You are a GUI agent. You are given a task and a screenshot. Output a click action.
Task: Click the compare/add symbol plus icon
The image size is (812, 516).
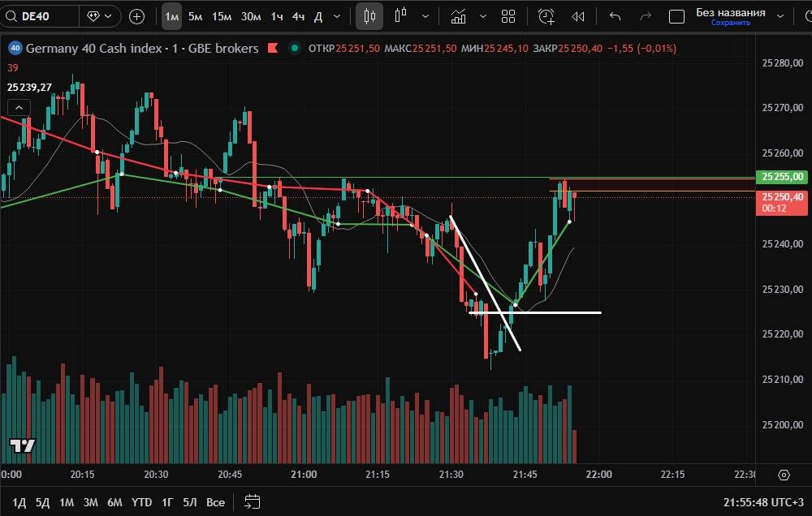click(136, 16)
